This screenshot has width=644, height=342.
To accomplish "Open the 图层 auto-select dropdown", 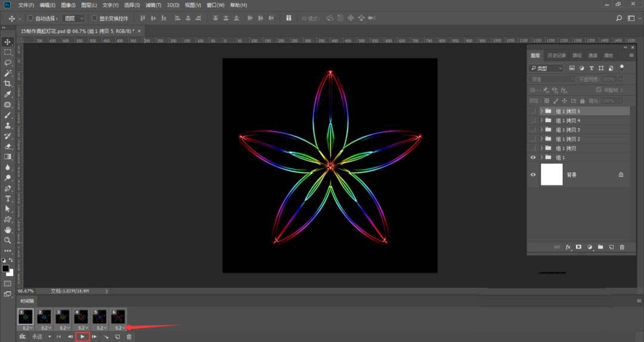I will 74,18.
